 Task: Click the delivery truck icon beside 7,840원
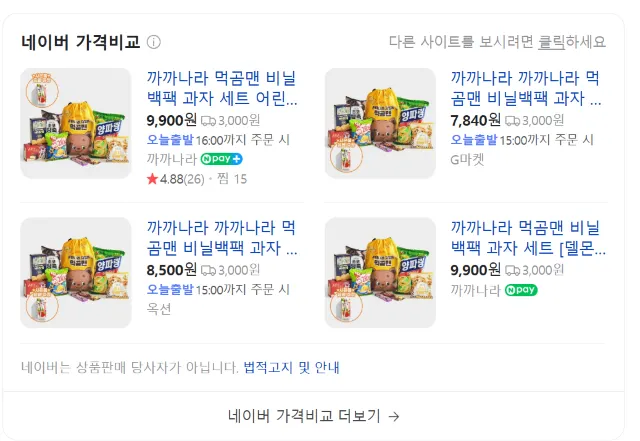tap(512, 120)
